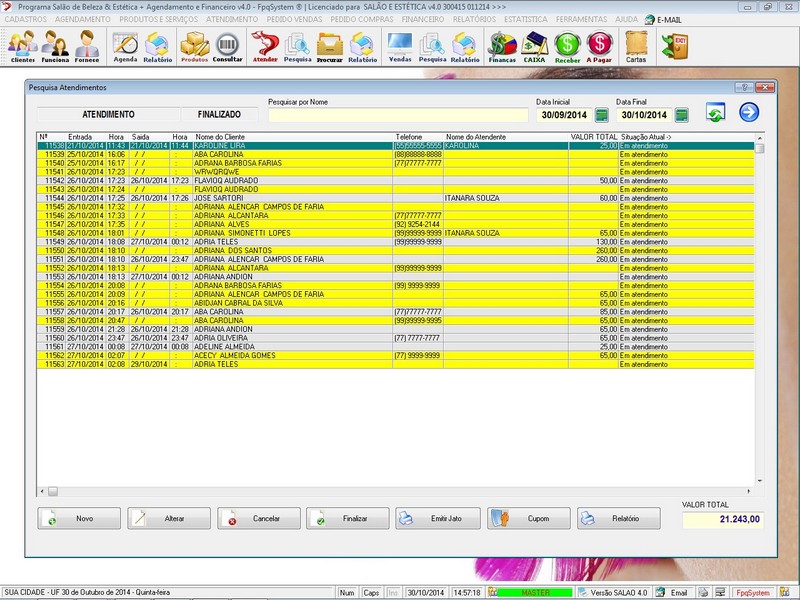Select row 11556 ABIDJAN CABRAL DA SILVA
Viewport: 800px width, 600px height.
tap(395, 303)
